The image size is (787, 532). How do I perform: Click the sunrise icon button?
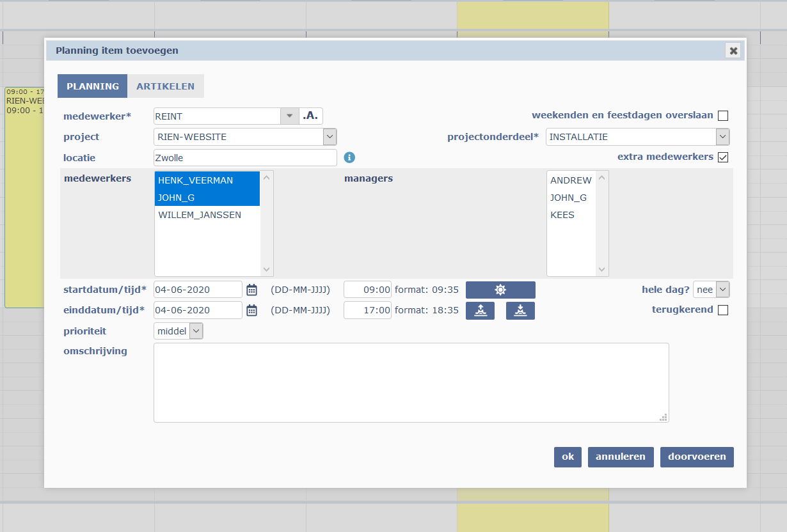click(480, 311)
